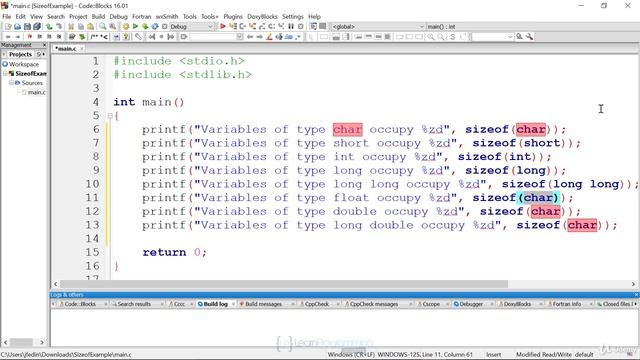640x360 pixels.
Task: Open the DoxyBlocks menu
Action: (x=262, y=17)
